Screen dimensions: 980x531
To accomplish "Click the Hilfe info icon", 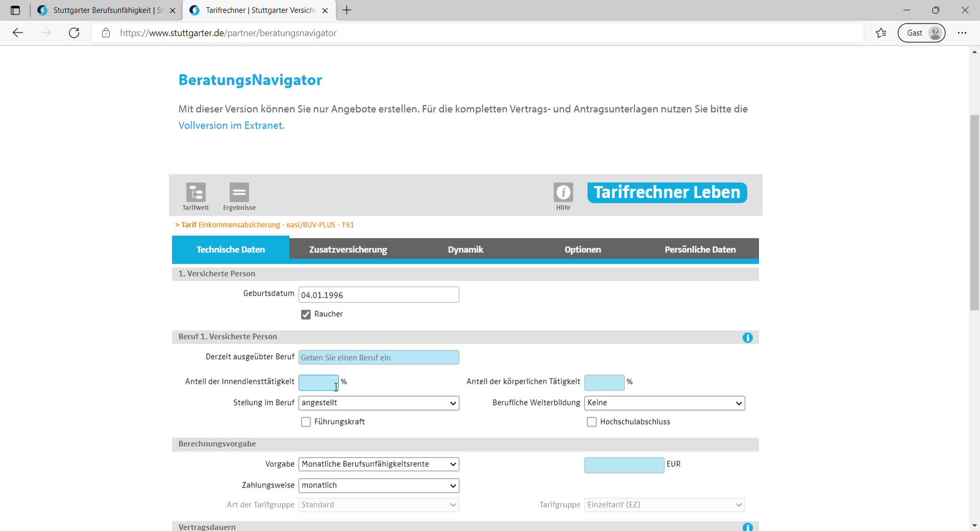I will tap(563, 192).
